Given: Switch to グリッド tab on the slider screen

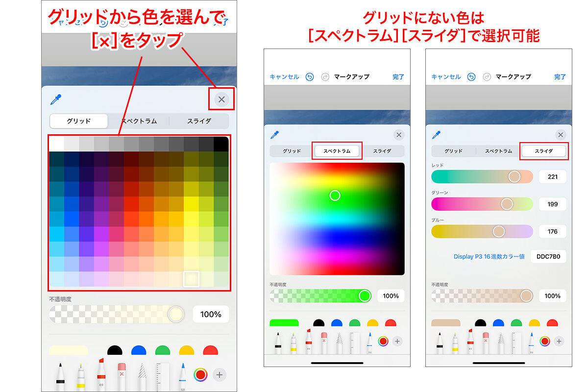Looking at the screenshot, I should (x=454, y=151).
